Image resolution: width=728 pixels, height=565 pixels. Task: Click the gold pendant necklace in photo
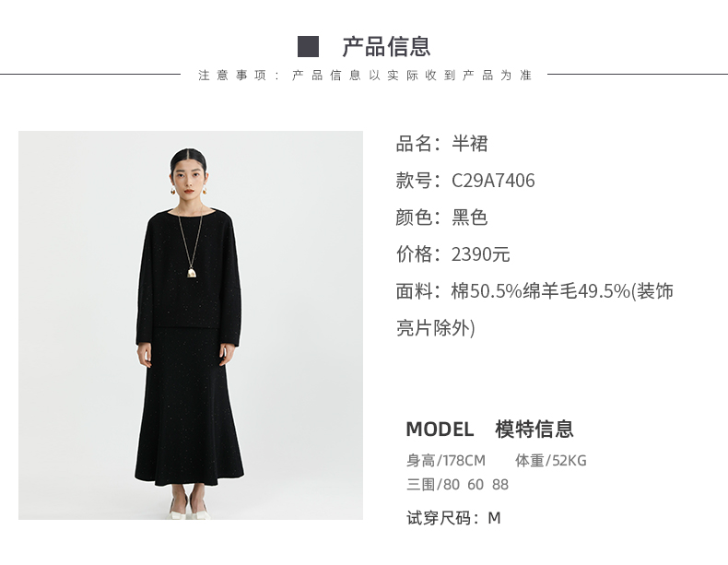coord(192,272)
